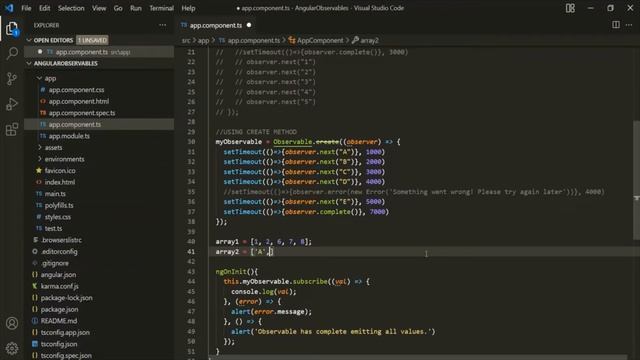Open the File menu
This screenshot has height=360, width=640.
pyautogui.click(x=26, y=8)
